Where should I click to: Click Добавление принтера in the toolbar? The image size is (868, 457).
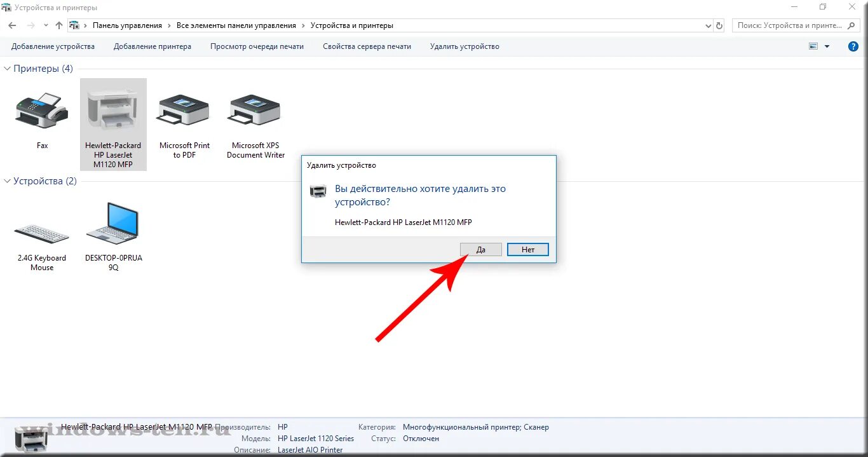tap(153, 46)
